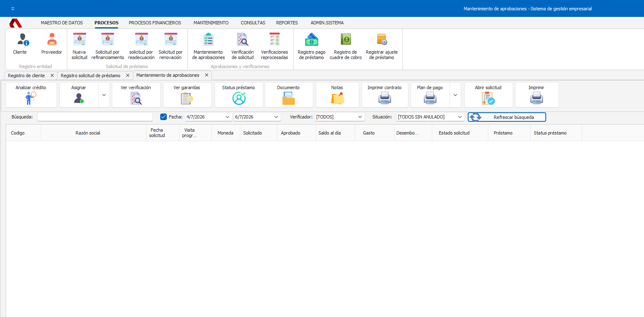
Task: Open Solicitud por refinanciamiento
Action: 108,46
